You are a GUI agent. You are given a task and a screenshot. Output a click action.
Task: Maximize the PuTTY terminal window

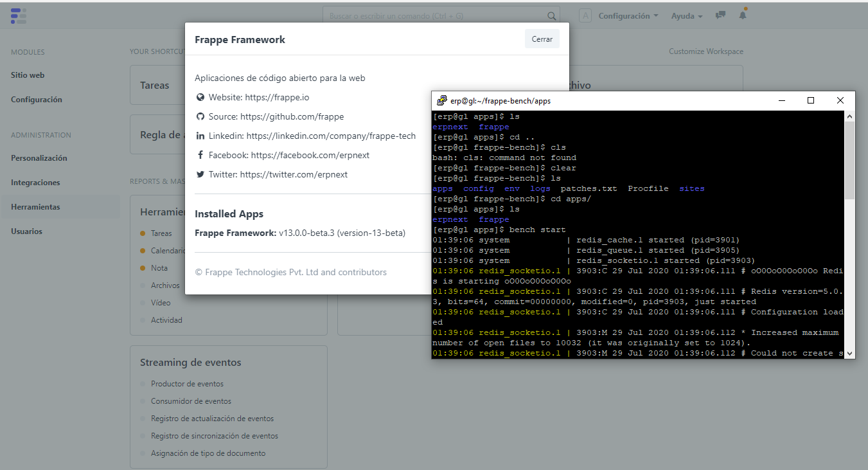[x=811, y=100]
